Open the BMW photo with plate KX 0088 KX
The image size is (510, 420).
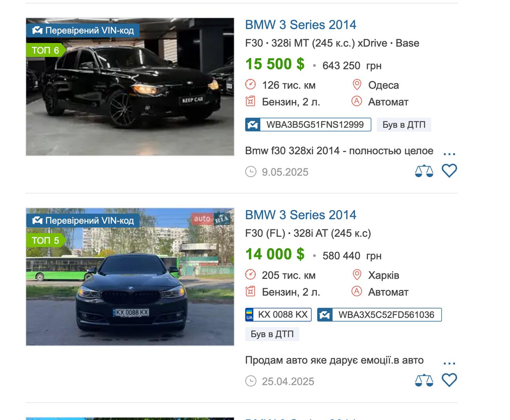click(x=130, y=277)
